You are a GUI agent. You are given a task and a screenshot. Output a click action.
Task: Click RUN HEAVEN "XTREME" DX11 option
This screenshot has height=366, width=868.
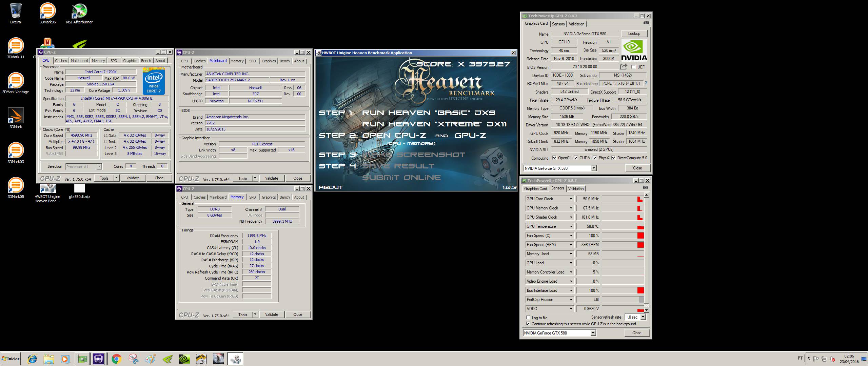(434, 124)
